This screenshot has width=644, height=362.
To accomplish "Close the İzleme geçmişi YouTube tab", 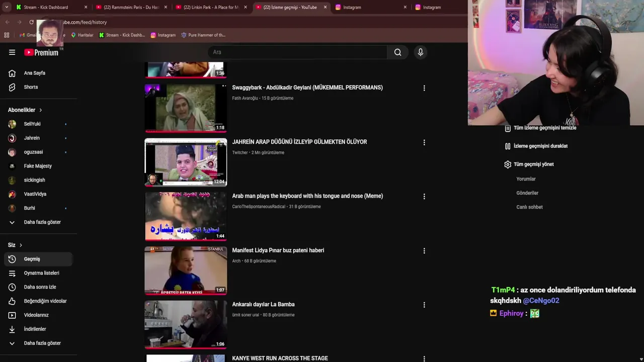I will coord(325,8).
